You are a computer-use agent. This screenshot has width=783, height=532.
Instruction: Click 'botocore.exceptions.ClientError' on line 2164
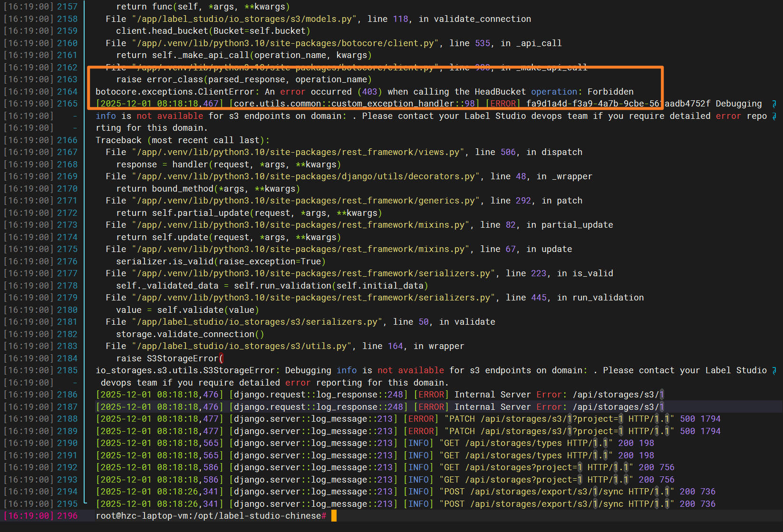click(x=175, y=92)
